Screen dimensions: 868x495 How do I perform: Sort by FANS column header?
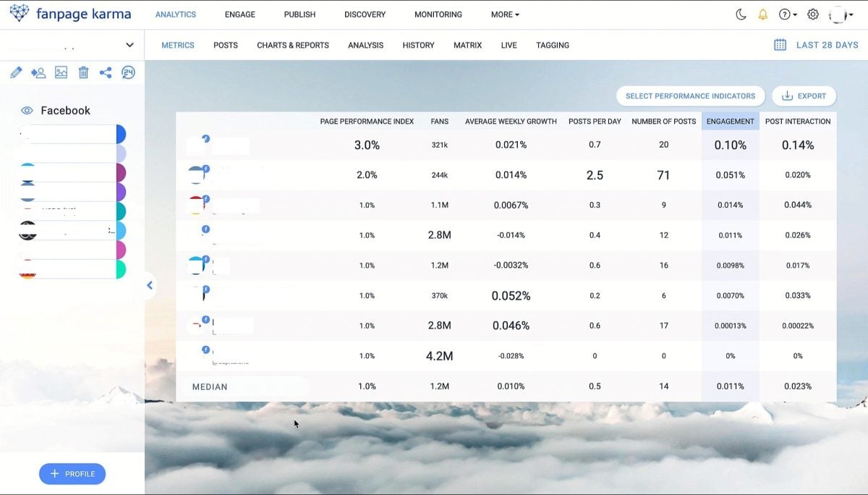pos(439,122)
